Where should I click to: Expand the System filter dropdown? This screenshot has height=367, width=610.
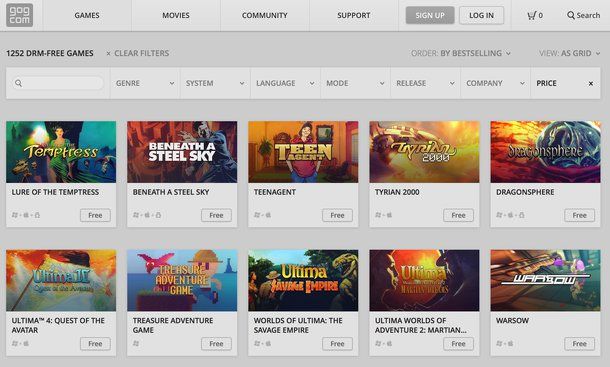[215, 83]
